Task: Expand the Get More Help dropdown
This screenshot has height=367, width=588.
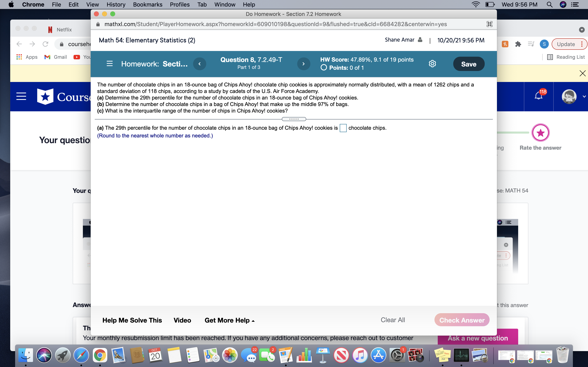Action: pos(229,320)
